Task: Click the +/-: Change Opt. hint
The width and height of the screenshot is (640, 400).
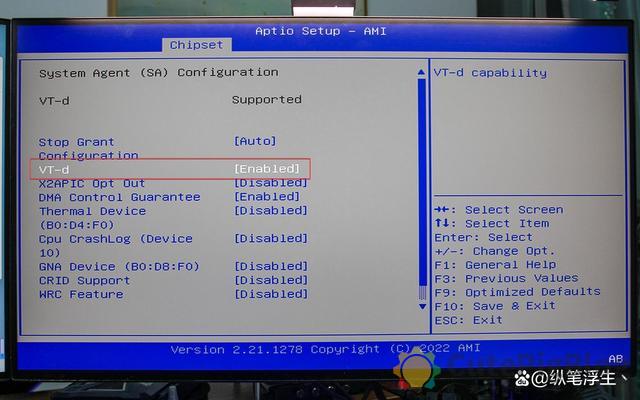Action: (x=495, y=251)
